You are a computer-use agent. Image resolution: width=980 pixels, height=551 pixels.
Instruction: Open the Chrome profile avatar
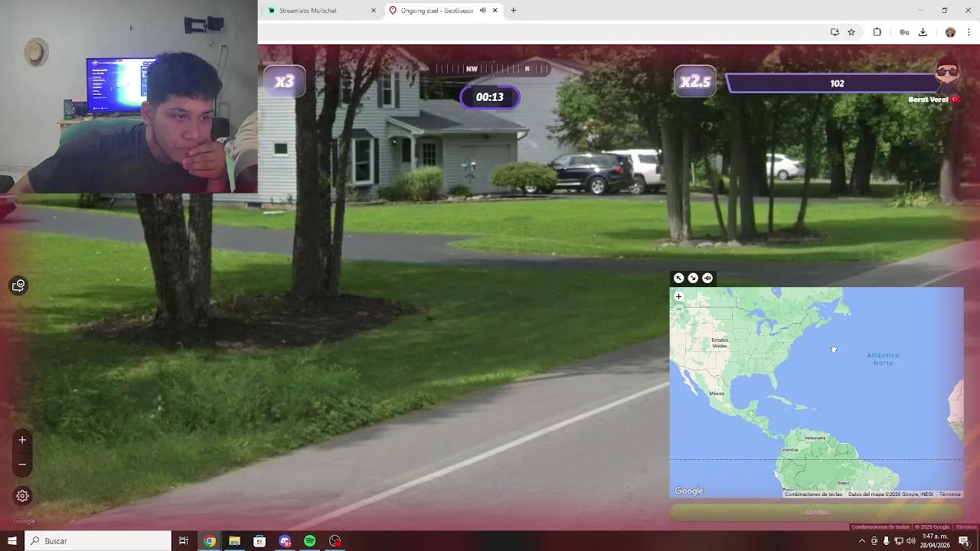950,32
